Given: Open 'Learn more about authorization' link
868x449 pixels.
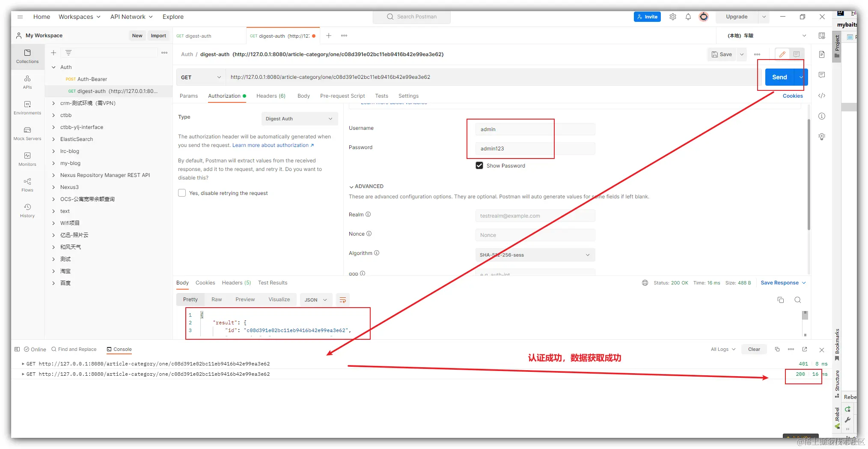Looking at the screenshot, I should point(273,145).
